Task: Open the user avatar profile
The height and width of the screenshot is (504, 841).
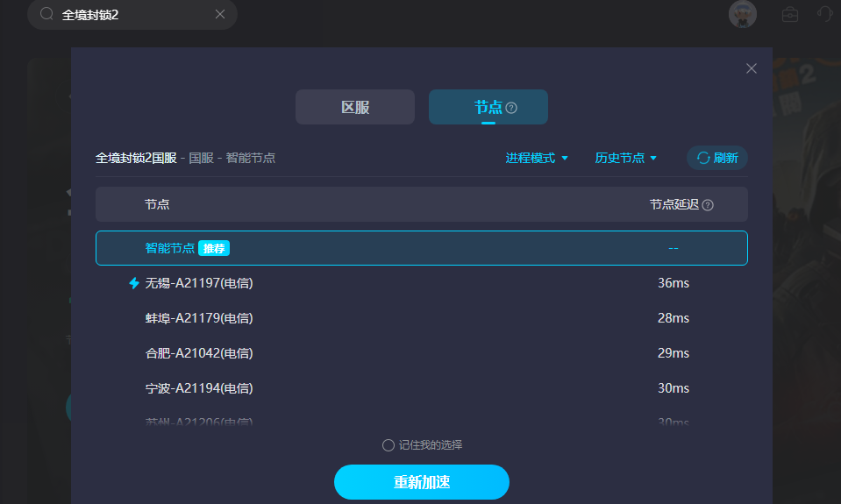Action: 742,14
